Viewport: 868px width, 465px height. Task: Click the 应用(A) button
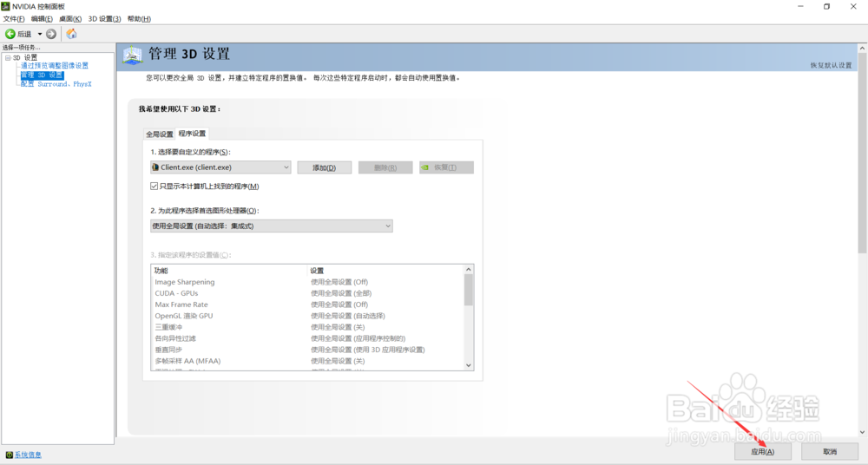763,452
